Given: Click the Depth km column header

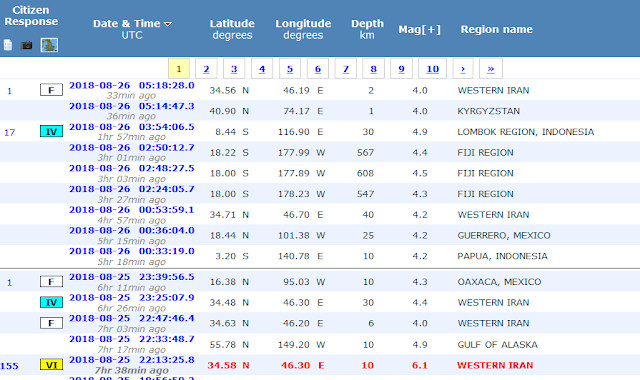Looking at the screenshot, I should pos(367,29).
